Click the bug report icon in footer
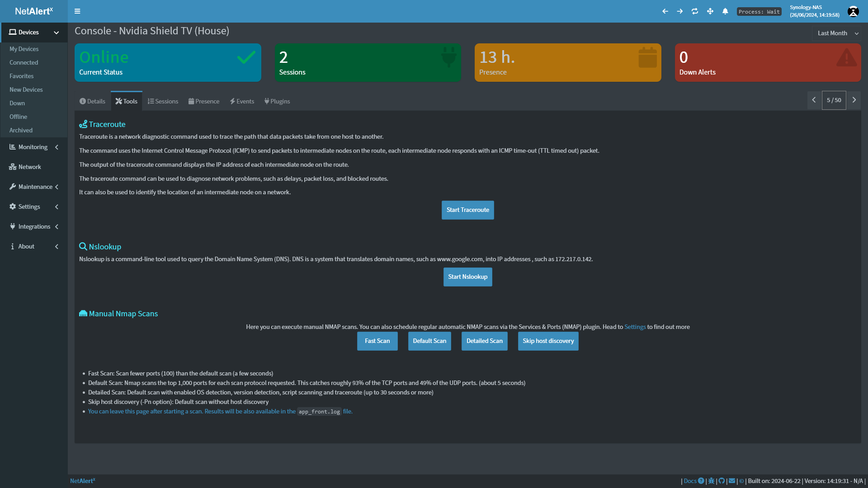This screenshot has height=488, width=868. [711, 481]
